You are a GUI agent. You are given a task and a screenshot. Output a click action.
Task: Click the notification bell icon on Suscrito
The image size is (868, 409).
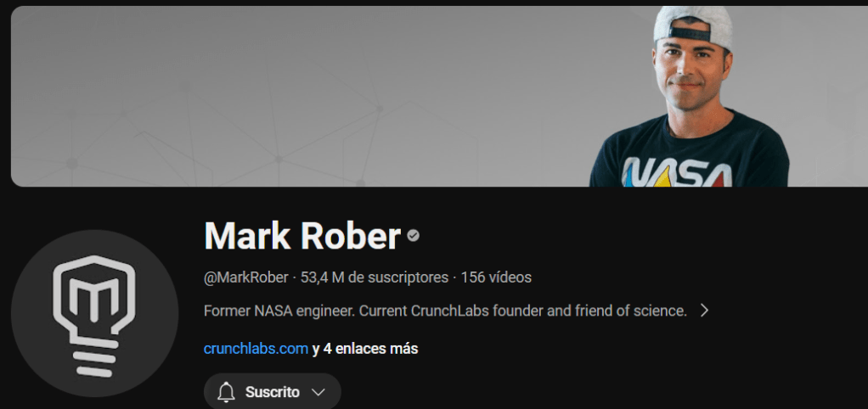pyautogui.click(x=225, y=392)
